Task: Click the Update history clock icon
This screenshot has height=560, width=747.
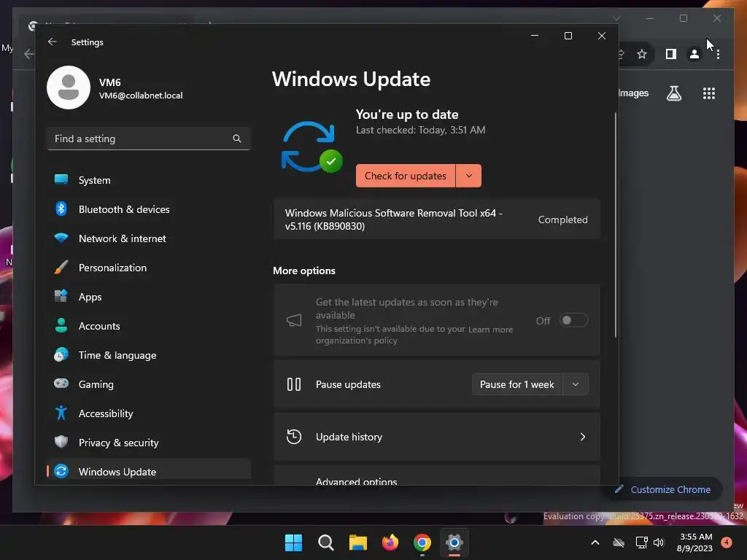Action: click(294, 437)
